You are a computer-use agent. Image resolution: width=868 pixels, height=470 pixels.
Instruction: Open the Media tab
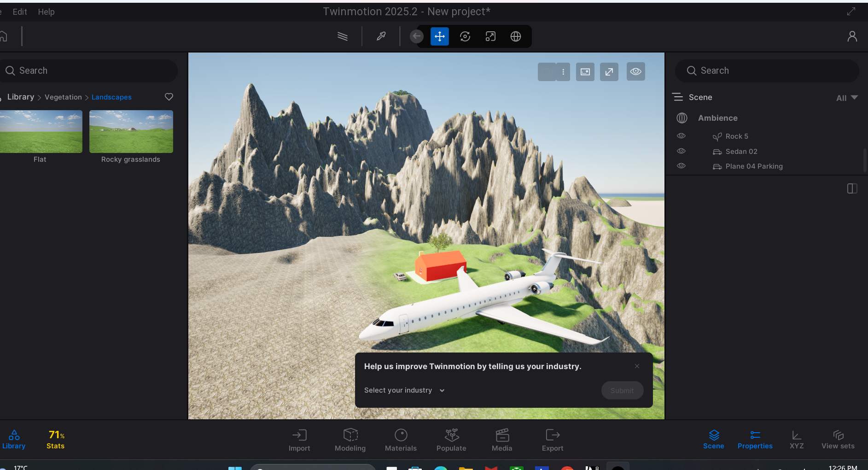point(502,440)
